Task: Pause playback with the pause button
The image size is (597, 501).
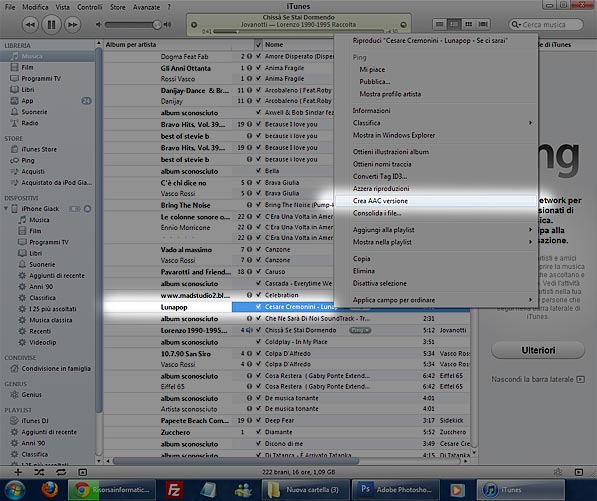Action: (51, 25)
